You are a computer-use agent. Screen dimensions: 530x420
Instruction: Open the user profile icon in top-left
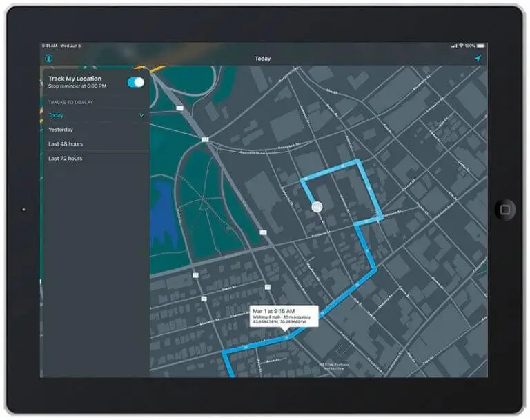[49, 59]
